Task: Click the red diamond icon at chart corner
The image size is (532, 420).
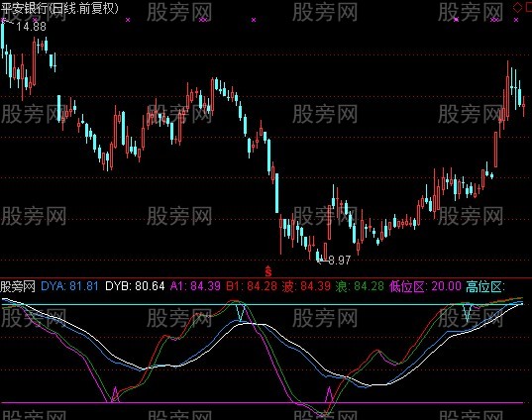Action: pos(517,7)
